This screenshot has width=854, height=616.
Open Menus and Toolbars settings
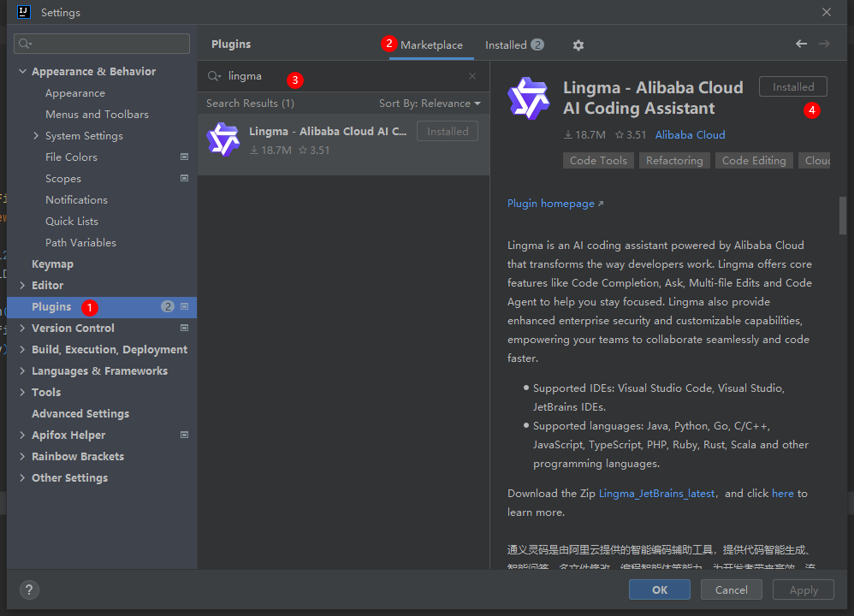[97, 115]
